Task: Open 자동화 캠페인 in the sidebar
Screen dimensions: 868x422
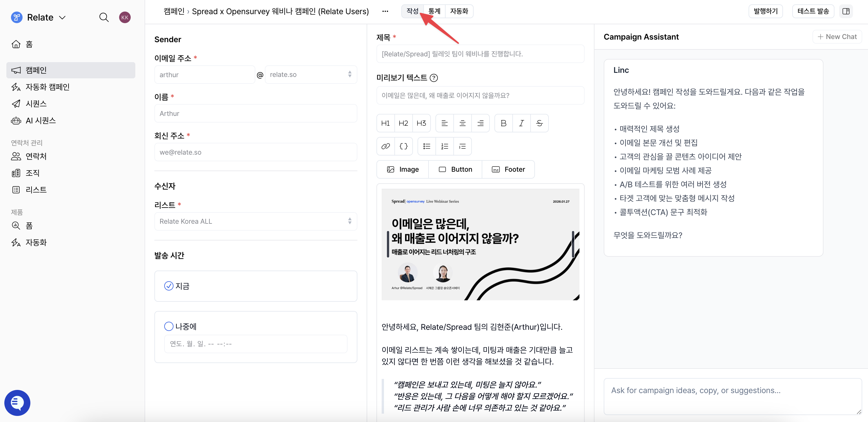Action: (x=47, y=87)
